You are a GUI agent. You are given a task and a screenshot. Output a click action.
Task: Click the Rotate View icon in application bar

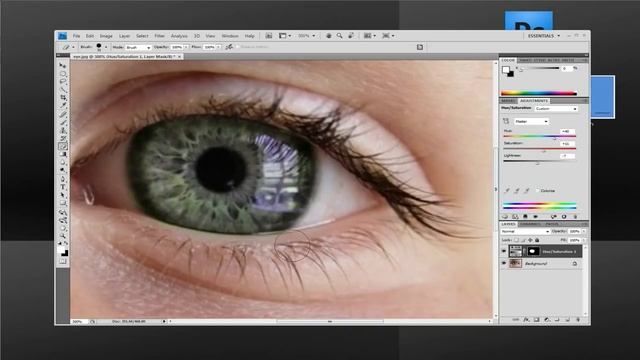[351, 36]
